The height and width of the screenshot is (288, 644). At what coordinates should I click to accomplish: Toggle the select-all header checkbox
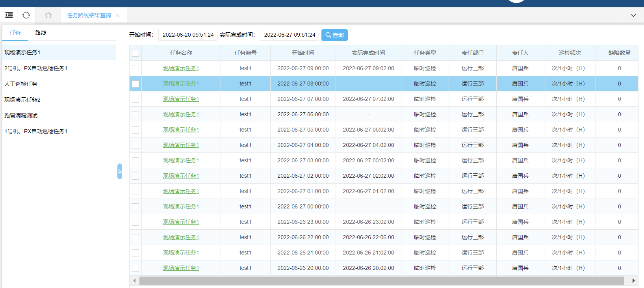(135, 53)
